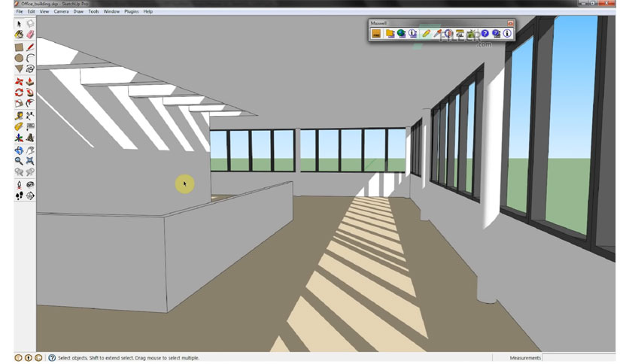Activate the Walk footprints tool
The width and height of the screenshot is (629, 364).
click(19, 196)
